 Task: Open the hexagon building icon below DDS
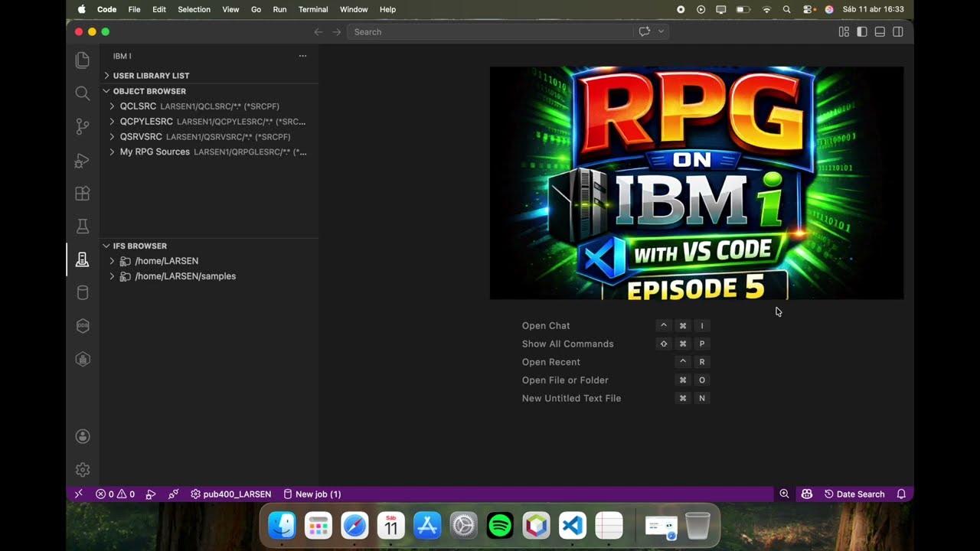coord(83,359)
